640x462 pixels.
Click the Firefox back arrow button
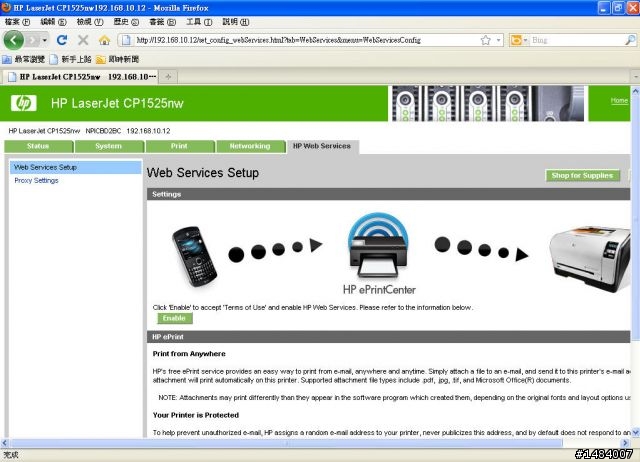point(13,40)
